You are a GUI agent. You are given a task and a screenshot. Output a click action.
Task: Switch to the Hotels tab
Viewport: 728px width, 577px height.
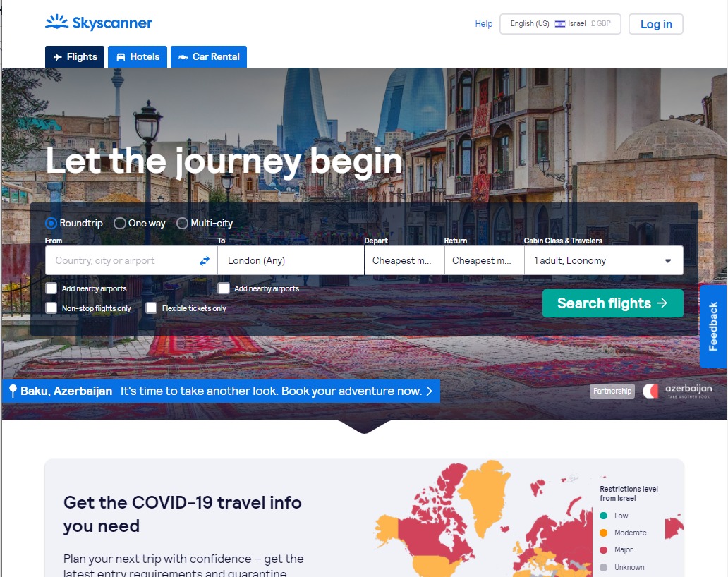(x=138, y=56)
